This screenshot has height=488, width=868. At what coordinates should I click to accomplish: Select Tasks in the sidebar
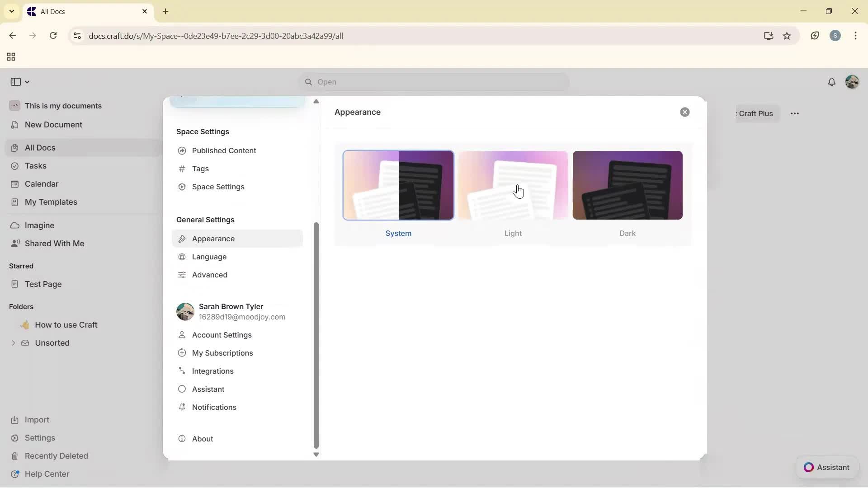tap(35, 166)
